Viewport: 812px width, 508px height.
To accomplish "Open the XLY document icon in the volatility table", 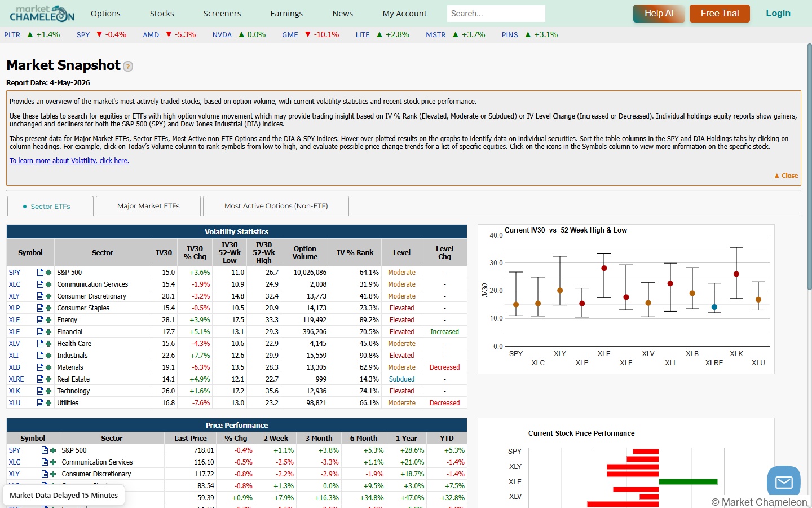I will [x=40, y=296].
